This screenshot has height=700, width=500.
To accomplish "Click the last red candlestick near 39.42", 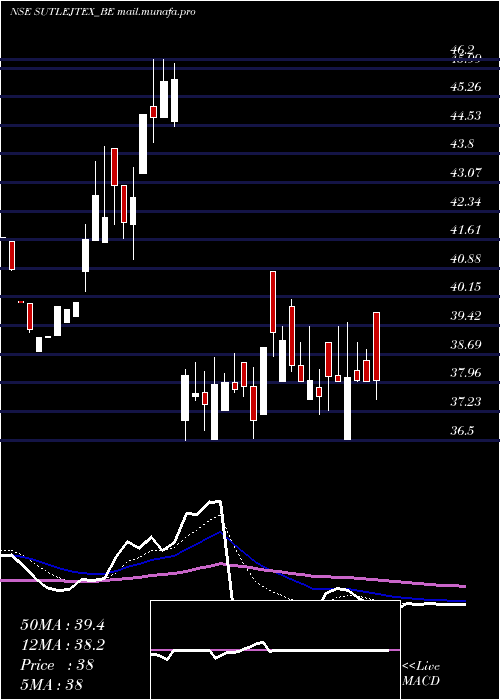I will point(376,346).
